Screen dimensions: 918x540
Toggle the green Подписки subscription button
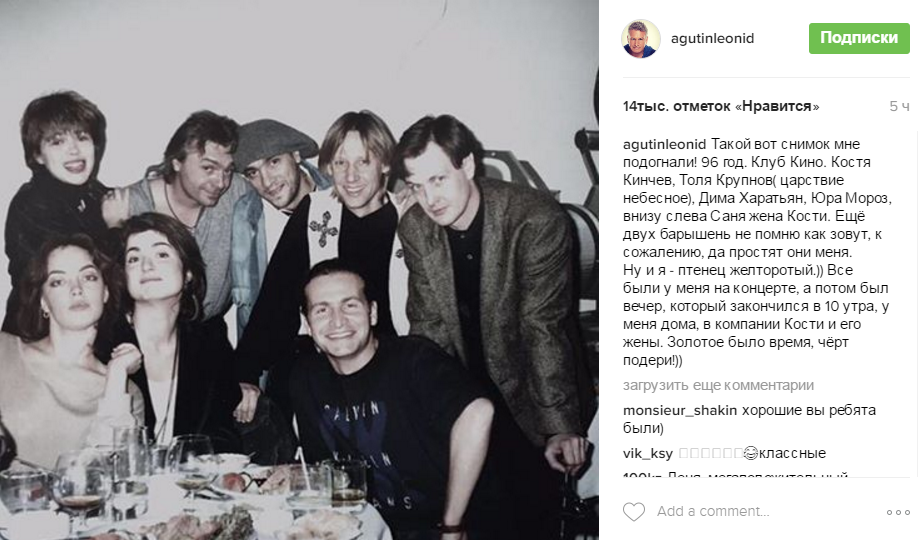click(x=859, y=39)
